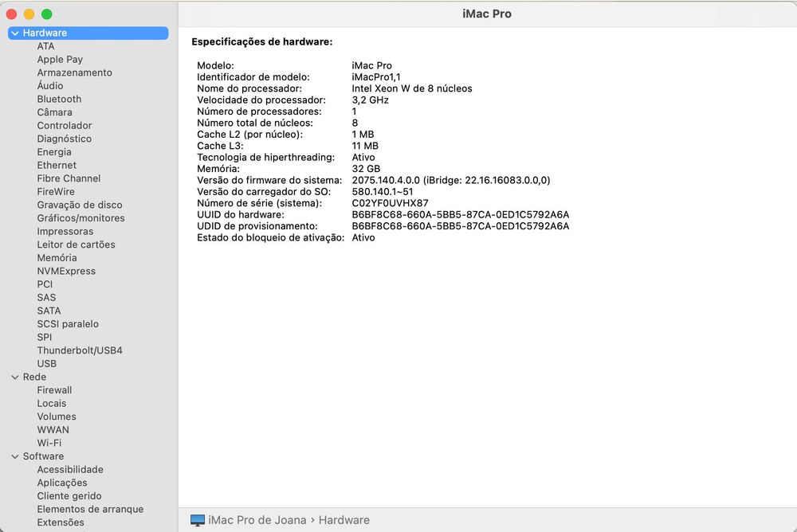Open Leitor de cartões entry
The image size is (797, 532).
tap(76, 244)
